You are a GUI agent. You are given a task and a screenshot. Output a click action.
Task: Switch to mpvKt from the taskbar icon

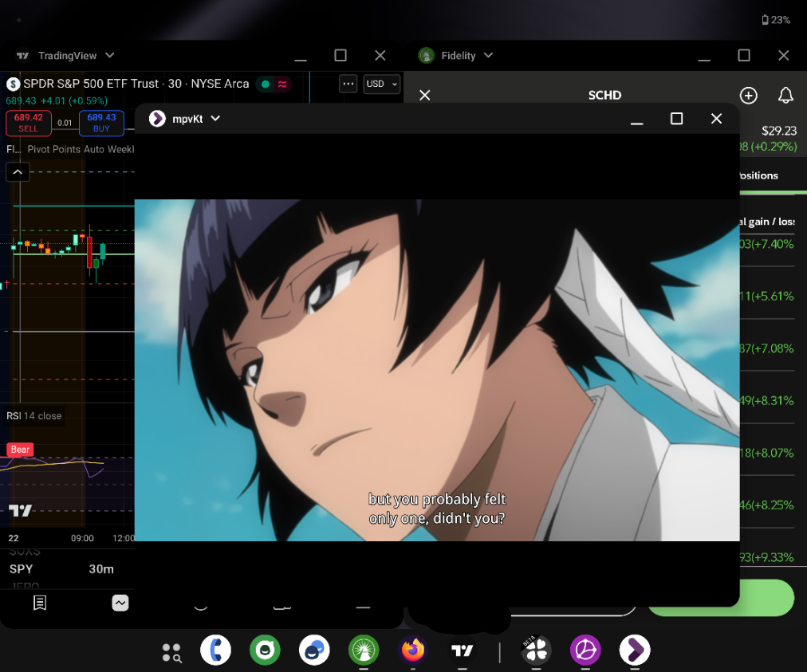click(635, 650)
